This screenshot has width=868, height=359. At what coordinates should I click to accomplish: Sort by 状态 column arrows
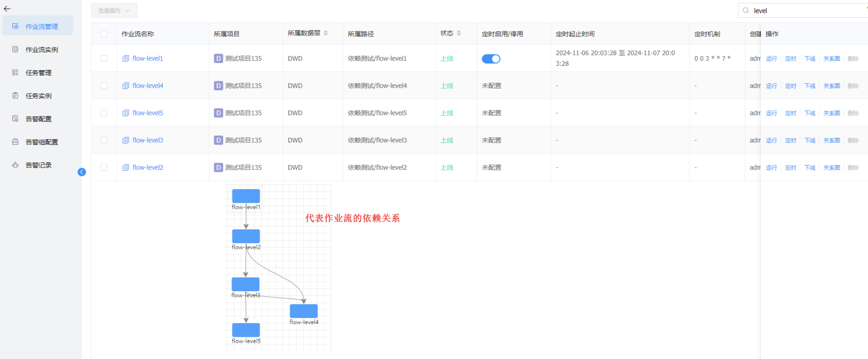[x=459, y=33]
